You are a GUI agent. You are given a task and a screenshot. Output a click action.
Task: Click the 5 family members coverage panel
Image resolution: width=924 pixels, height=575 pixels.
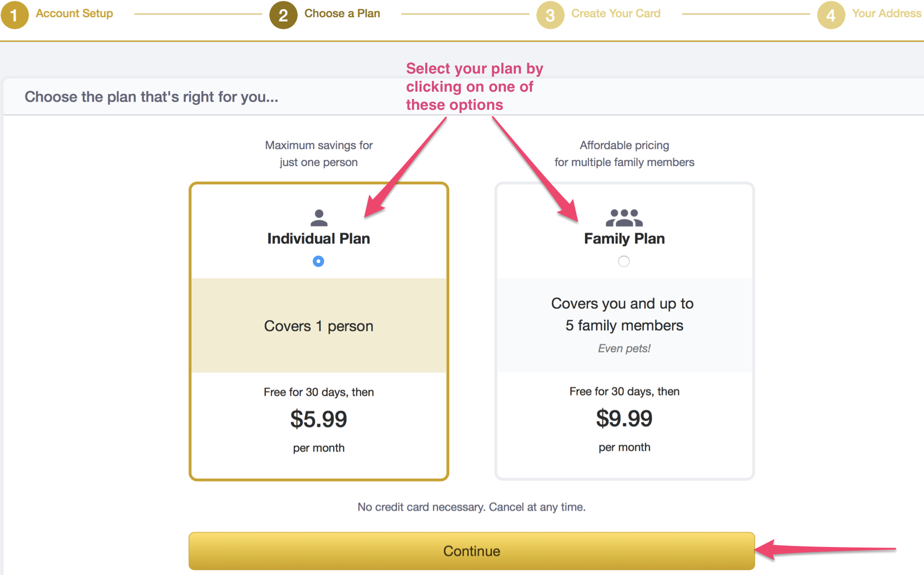click(x=624, y=325)
